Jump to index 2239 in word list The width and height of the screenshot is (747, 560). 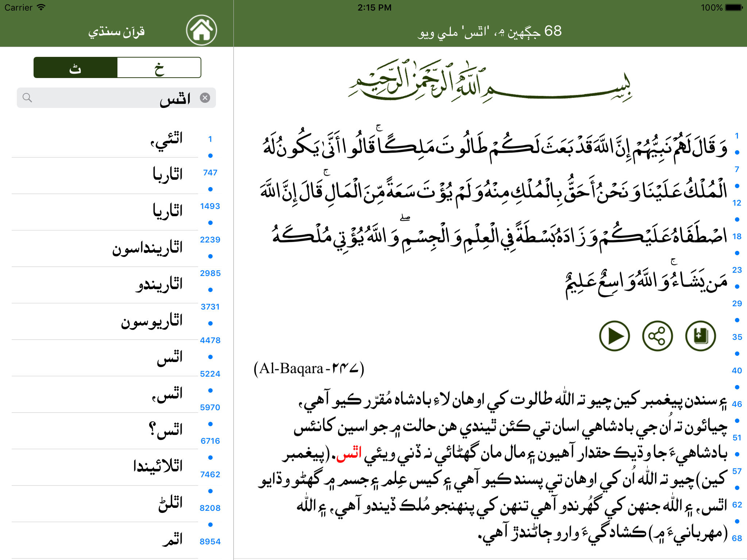[x=210, y=240]
